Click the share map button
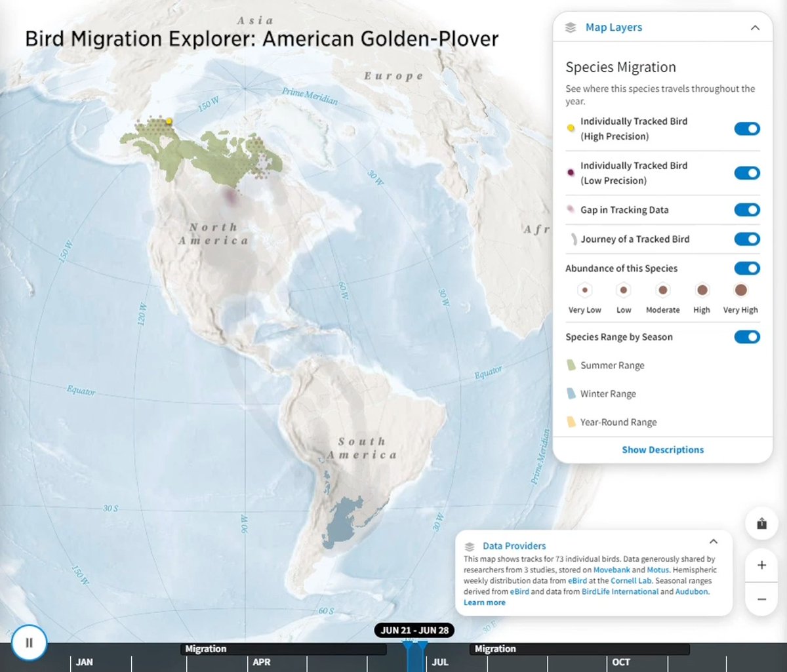 click(761, 524)
